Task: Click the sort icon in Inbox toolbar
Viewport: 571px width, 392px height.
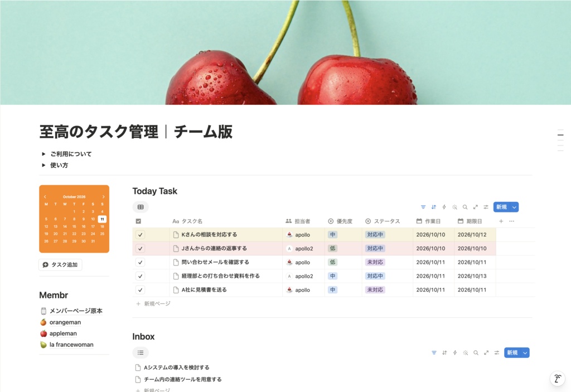Action: [444, 352]
